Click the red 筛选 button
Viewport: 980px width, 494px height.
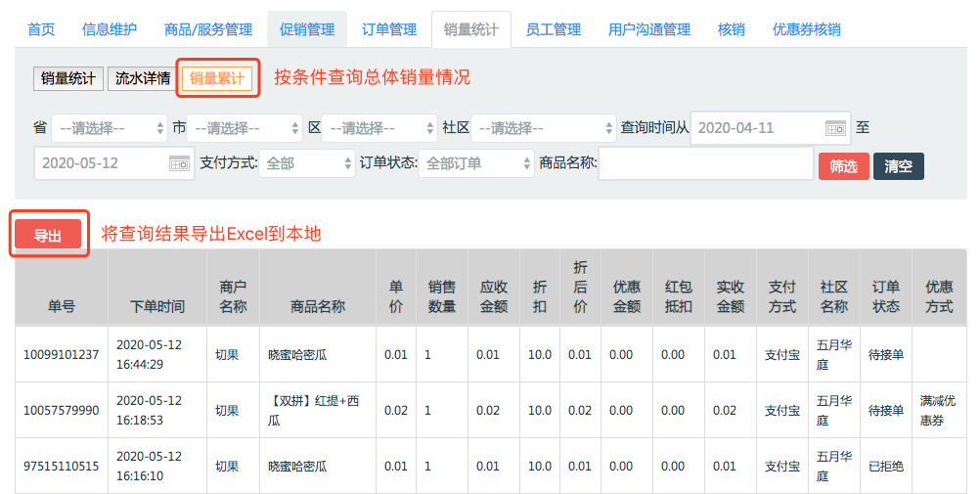(x=844, y=166)
